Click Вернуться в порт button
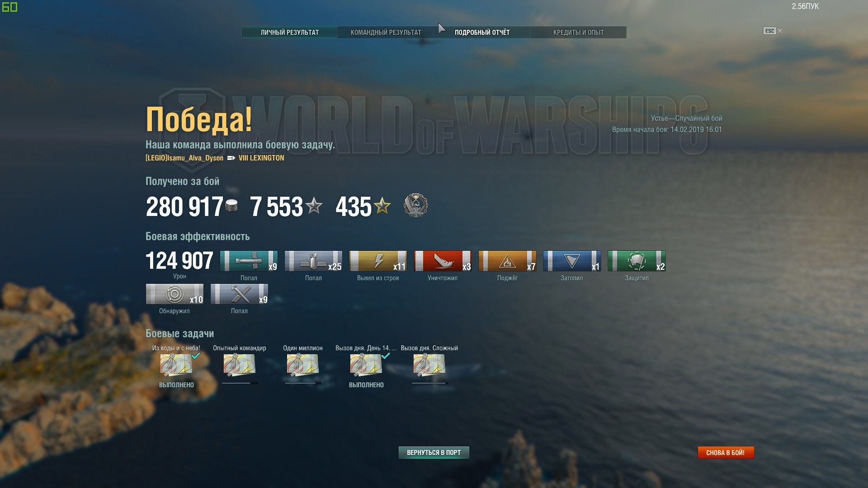The height and width of the screenshot is (488, 868). tap(434, 452)
